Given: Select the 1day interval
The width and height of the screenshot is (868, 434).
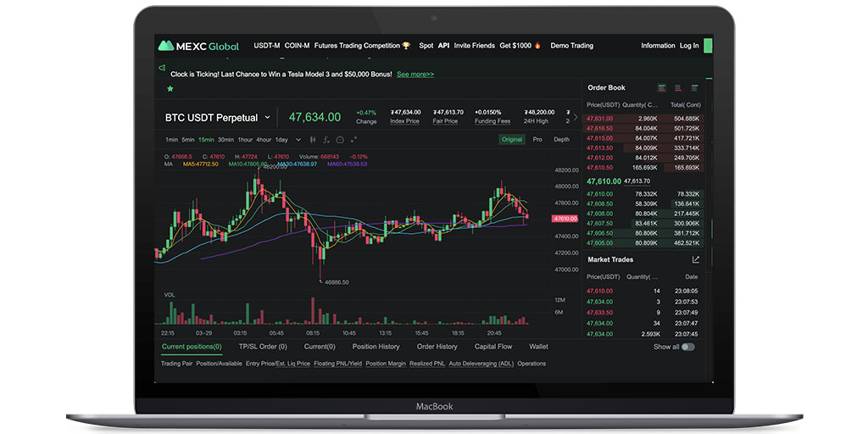Looking at the screenshot, I should (281, 140).
